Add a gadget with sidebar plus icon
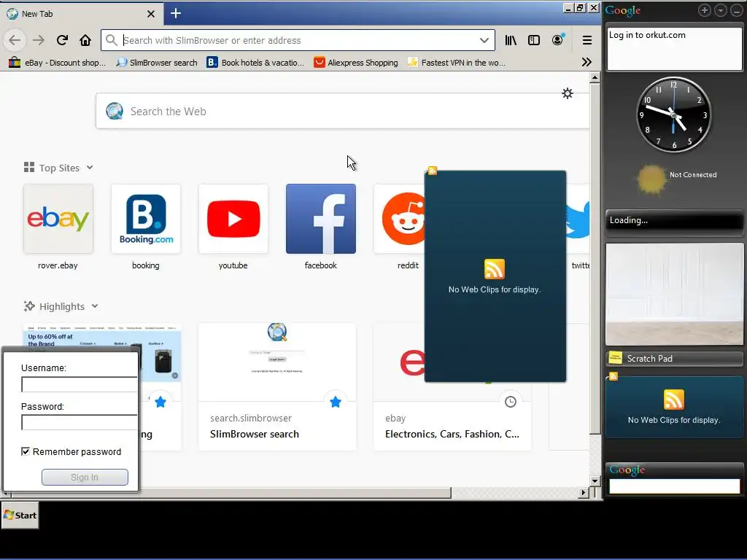The height and width of the screenshot is (560, 747). (x=704, y=10)
